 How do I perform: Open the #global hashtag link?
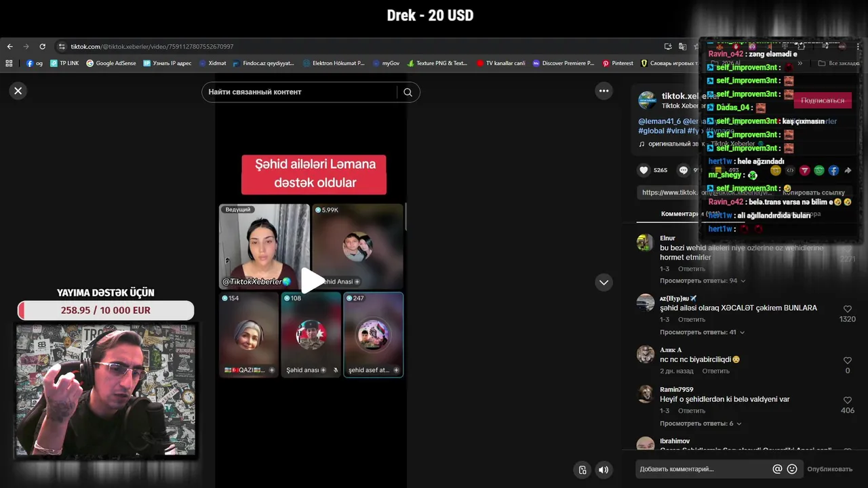pos(651,131)
